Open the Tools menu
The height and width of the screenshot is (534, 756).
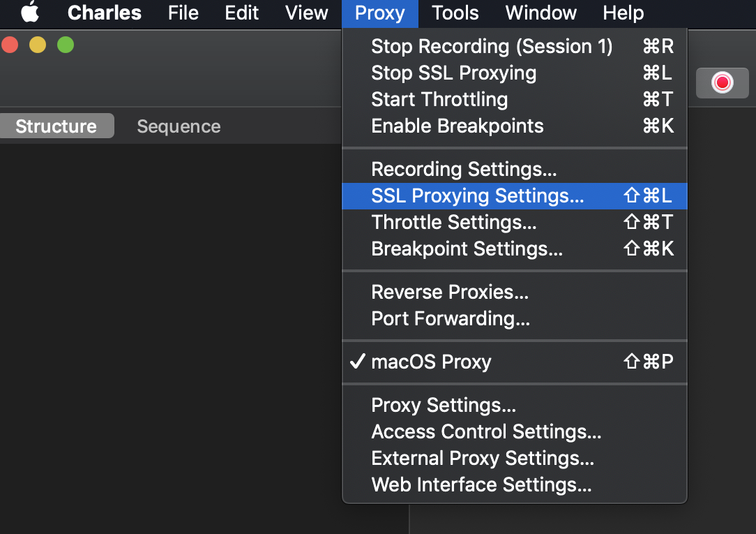(x=455, y=13)
